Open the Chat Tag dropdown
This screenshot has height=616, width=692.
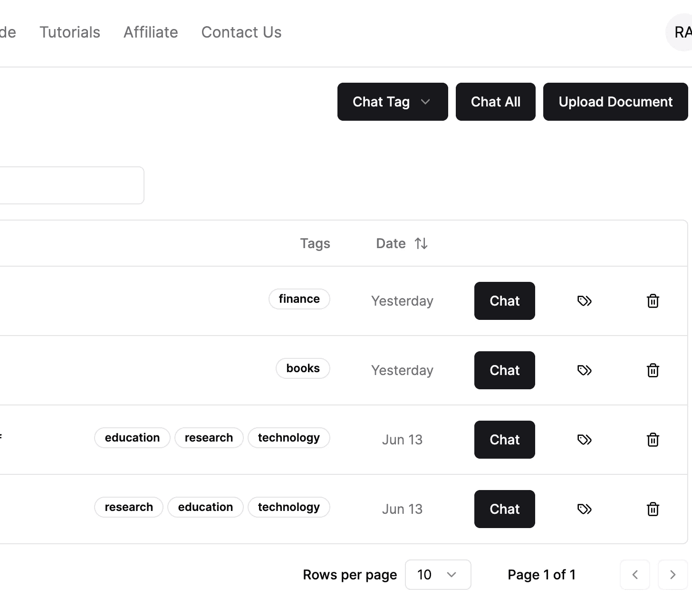tap(392, 102)
